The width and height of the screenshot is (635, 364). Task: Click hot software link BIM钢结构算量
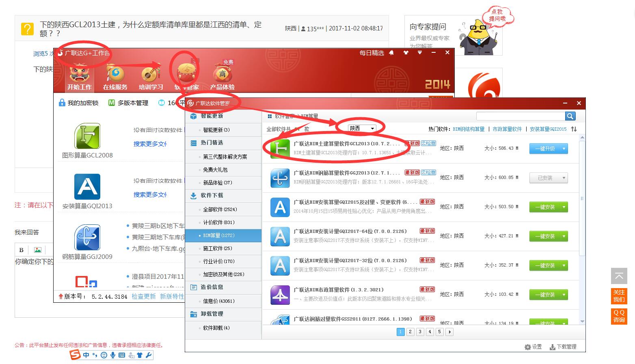click(x=469, y=129)
